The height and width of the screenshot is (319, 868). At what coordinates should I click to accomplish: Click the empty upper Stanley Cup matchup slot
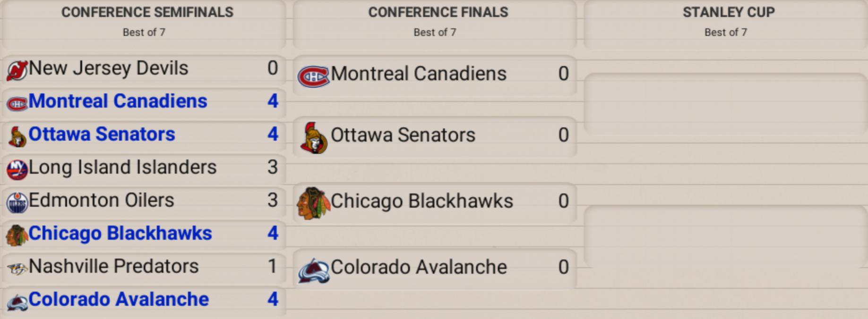726,104
